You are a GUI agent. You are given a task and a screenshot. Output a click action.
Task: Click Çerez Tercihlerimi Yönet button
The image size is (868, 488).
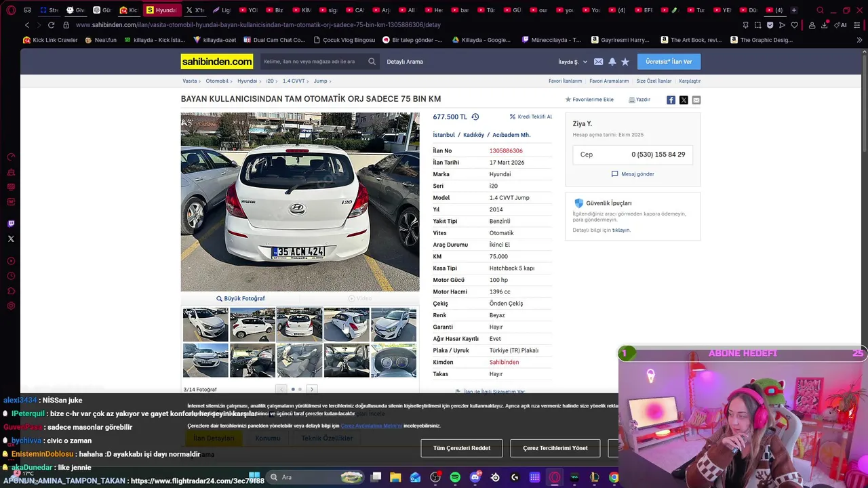(555, 448)
